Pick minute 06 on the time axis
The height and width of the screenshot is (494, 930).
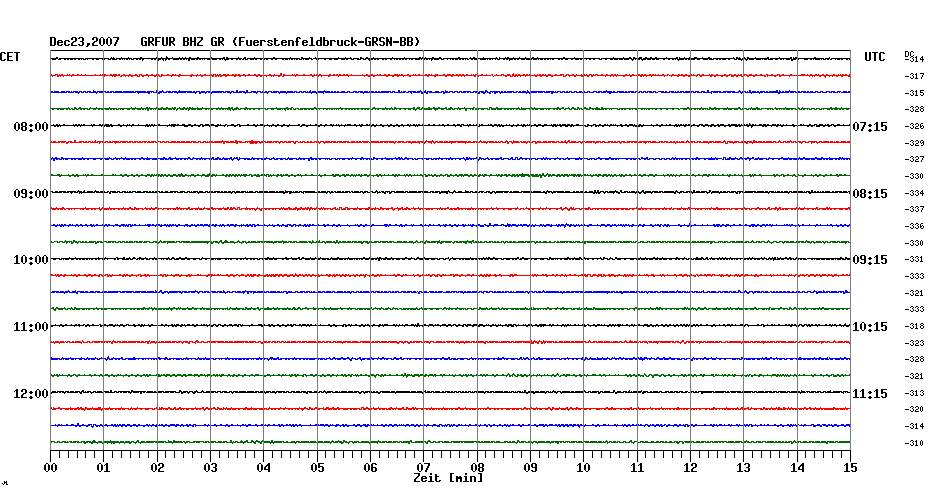pyautogui.click(x=371, y=468)
